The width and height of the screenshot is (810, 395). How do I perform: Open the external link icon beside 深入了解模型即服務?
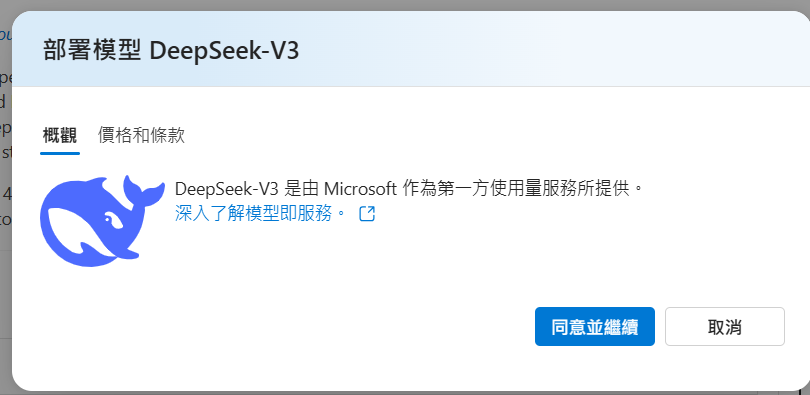[367, 214]
